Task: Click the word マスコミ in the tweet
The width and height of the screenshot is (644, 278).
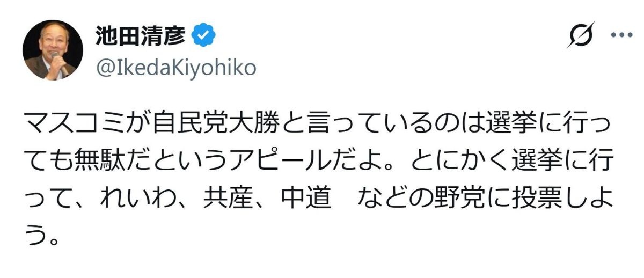Action: click(75, 126)
